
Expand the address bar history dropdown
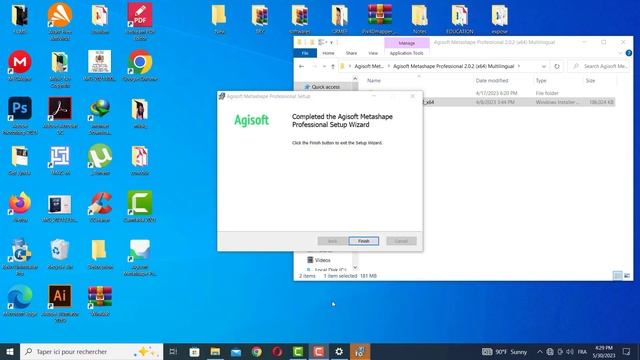tap(544, 66)
